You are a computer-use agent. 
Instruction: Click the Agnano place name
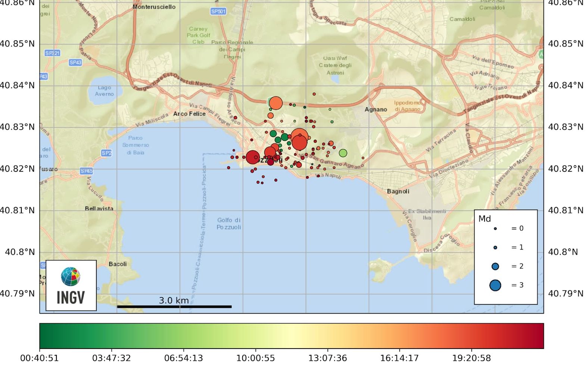click(x=376, y=109)
